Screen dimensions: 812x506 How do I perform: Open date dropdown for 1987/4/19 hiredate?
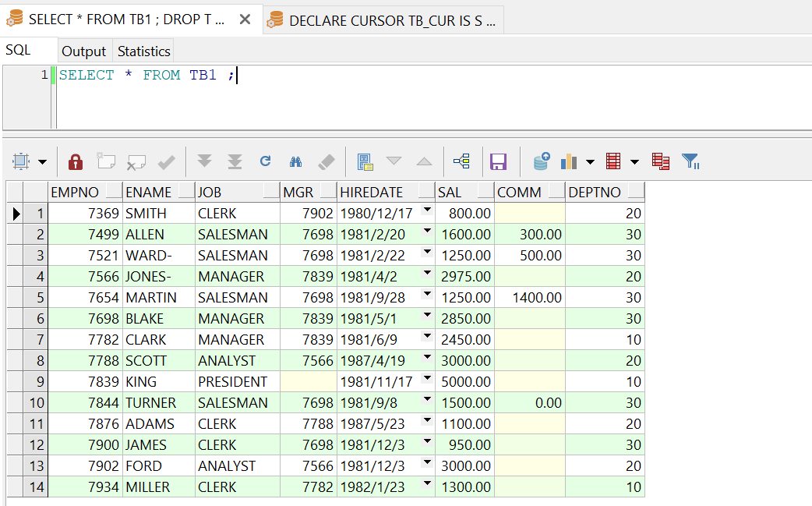pyautogui.click(x=427, y=357)
